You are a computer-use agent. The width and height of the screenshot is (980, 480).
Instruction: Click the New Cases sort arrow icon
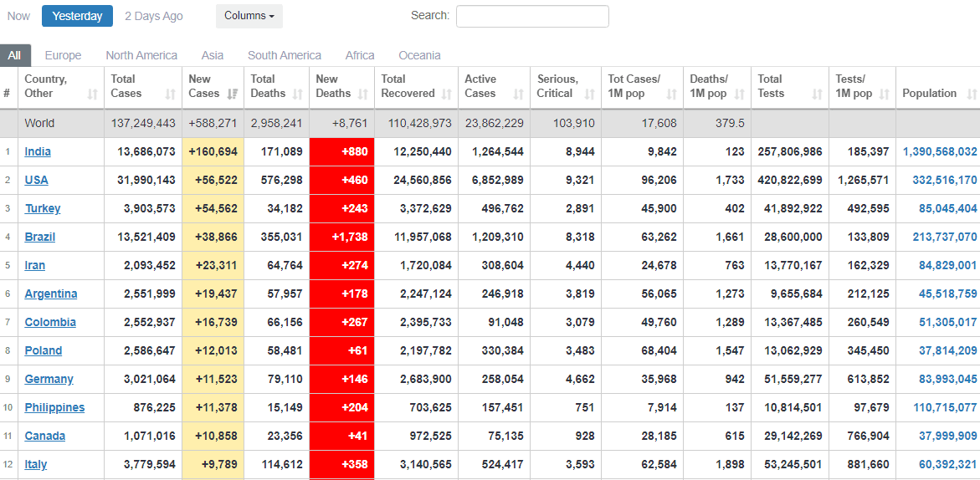point(233,94)
